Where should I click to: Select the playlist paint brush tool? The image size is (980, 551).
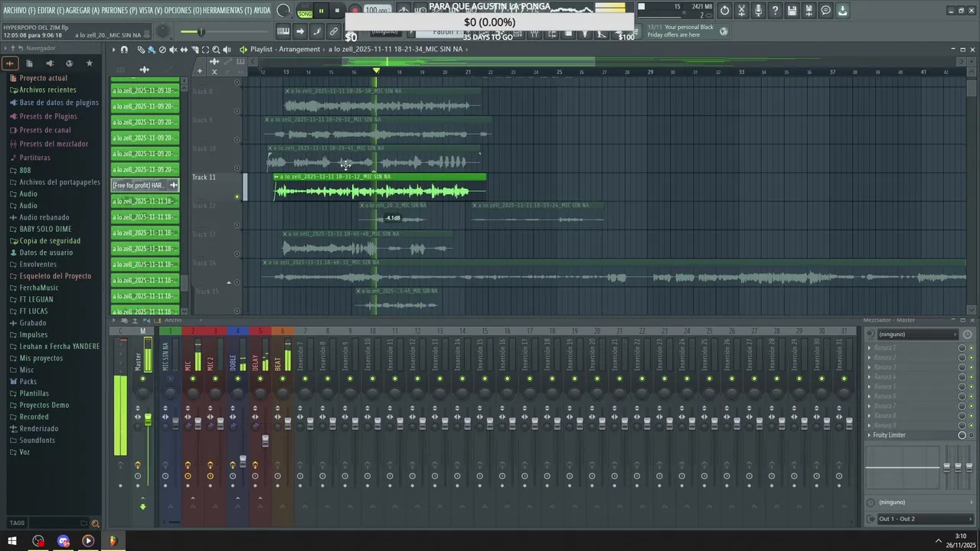point(151,50)
